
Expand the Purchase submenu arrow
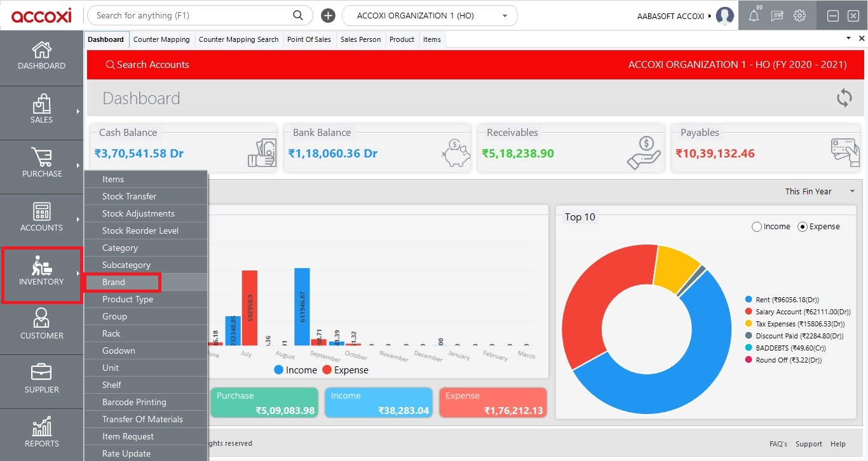point(78,166)
